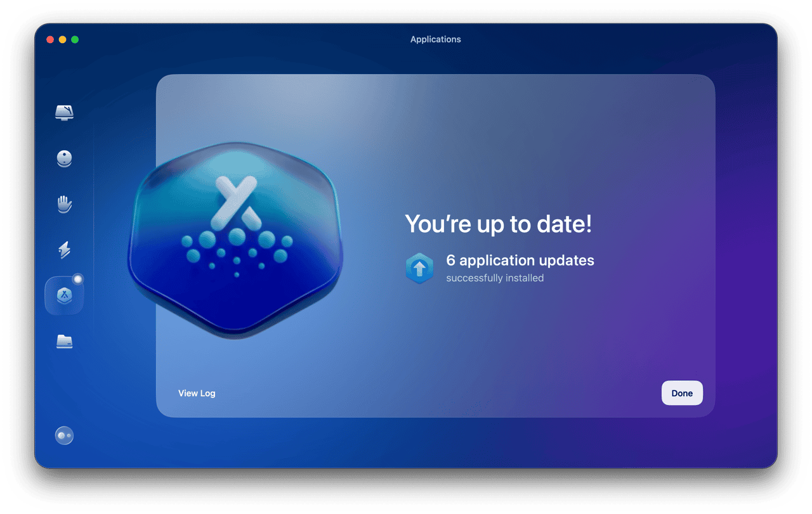Screen dimensions: 812x514
Task: Open the My Clutter folder icon
Action: [64, 342]
